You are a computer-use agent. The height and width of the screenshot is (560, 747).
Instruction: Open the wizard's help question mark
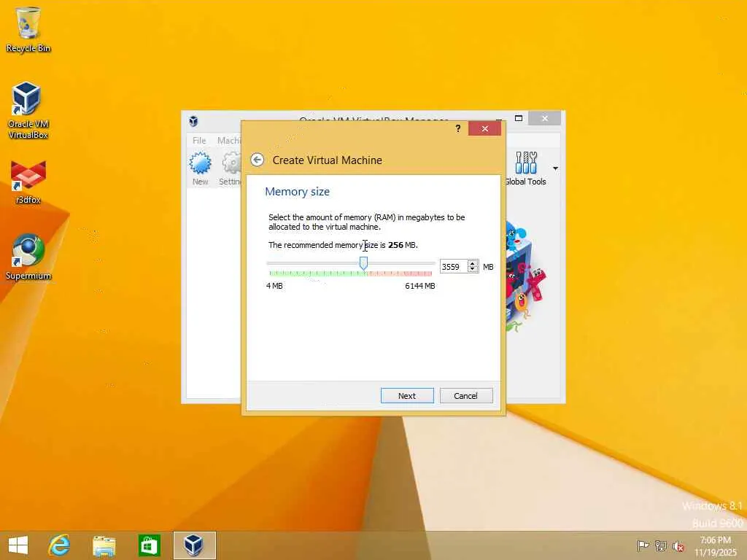coord(458,128)
